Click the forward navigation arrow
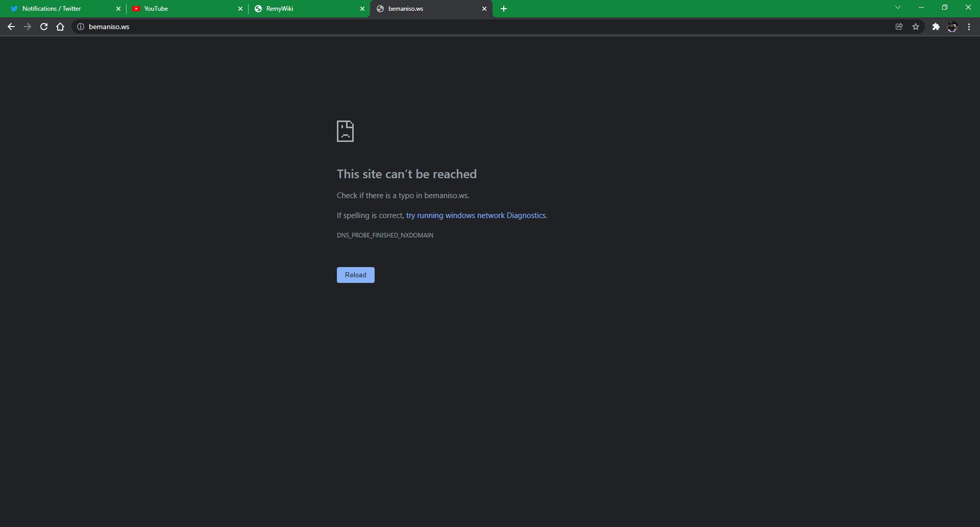The width and height of the screenshot is (980, 527). [28, 27]
